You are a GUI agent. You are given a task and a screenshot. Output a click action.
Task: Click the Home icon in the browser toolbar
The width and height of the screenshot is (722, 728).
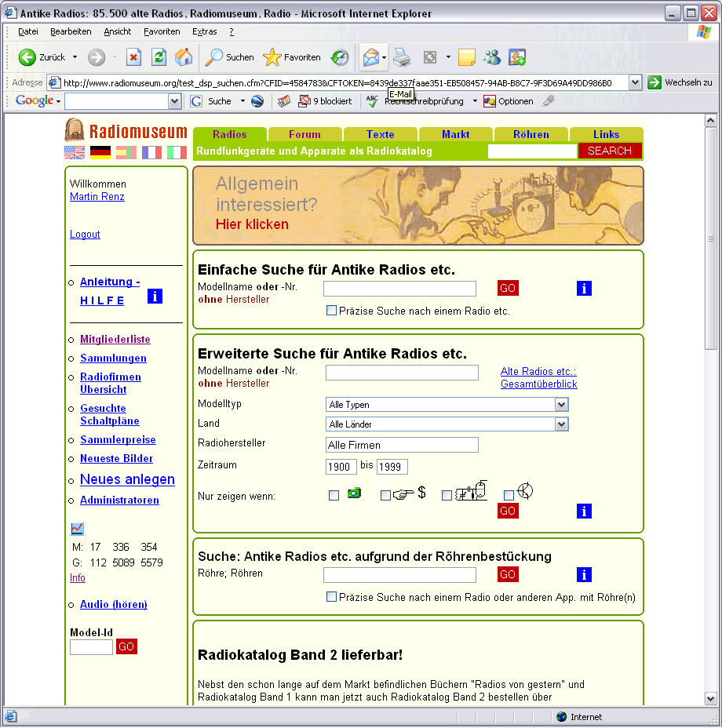(183, 57)
